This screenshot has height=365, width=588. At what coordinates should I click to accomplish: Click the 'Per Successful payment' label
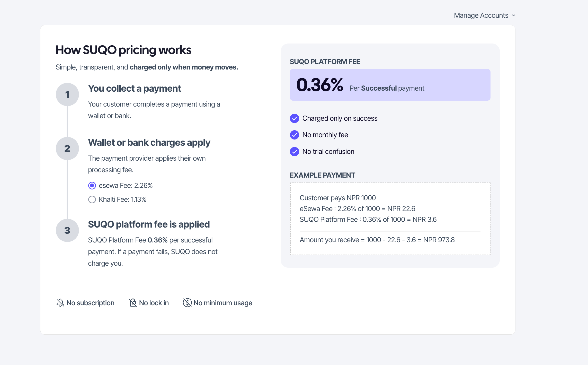pos(387,88)
